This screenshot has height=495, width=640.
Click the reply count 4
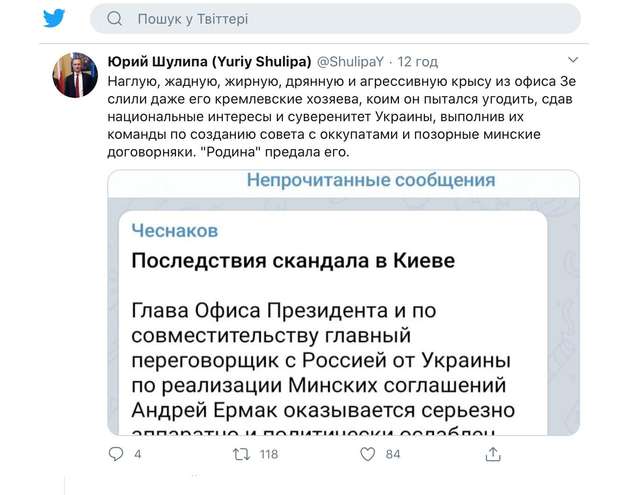pos(138,455)
